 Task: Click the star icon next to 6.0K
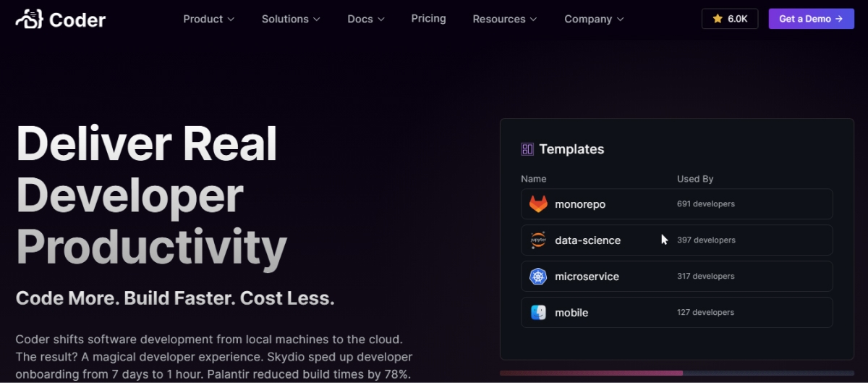pyautogui.click(x=718, y=19)
